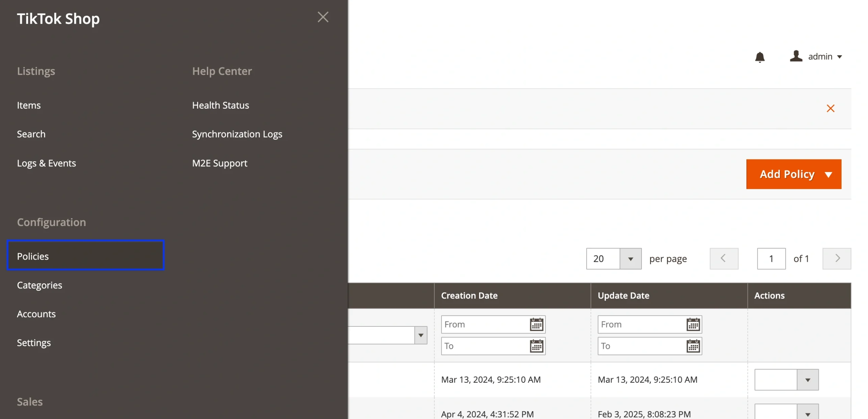Open Synchronization Logs menu item

pos(237,134)
